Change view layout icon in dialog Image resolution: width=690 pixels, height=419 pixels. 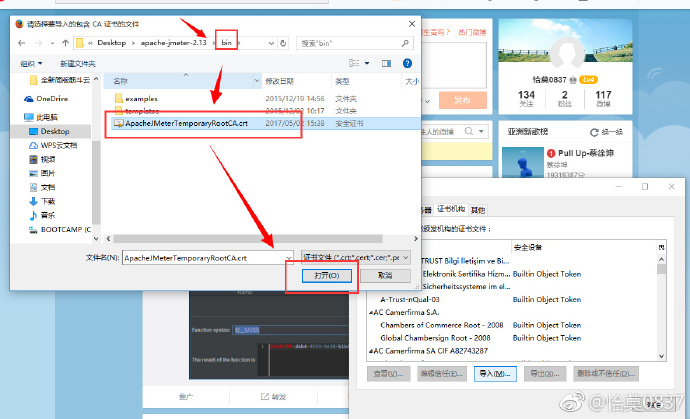[354, 63]
